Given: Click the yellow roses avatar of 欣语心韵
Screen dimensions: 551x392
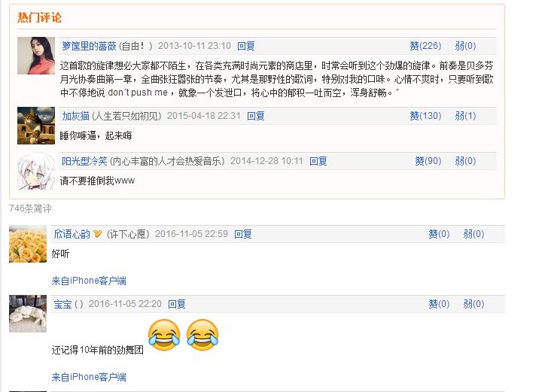Looking at the screenshot, I should (x=28, y=244).
